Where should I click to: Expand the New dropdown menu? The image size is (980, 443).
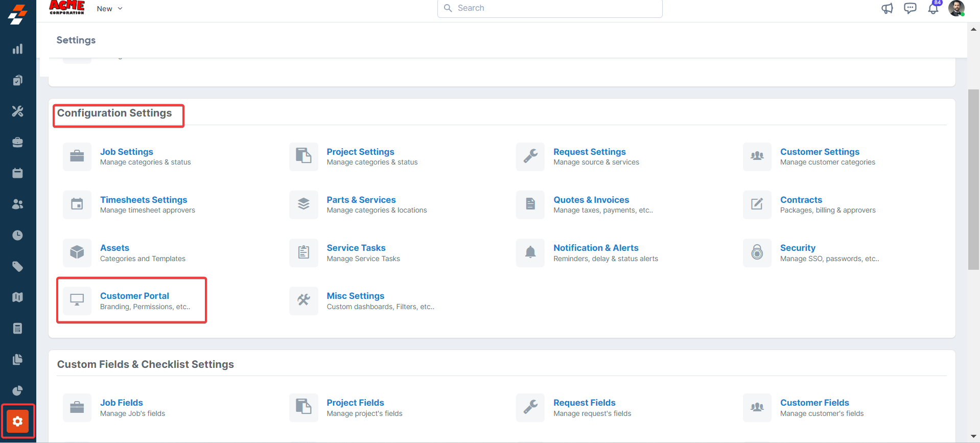pos(109,9)
